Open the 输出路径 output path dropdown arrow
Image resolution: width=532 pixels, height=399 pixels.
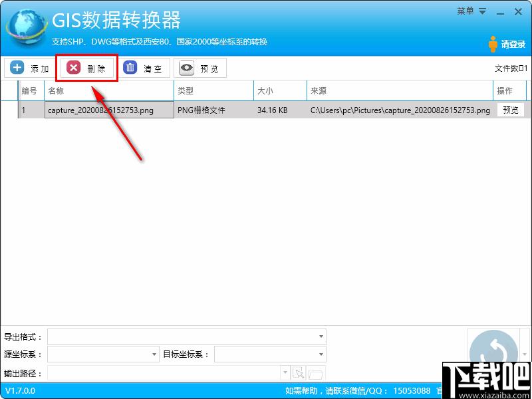pos(285,373)
